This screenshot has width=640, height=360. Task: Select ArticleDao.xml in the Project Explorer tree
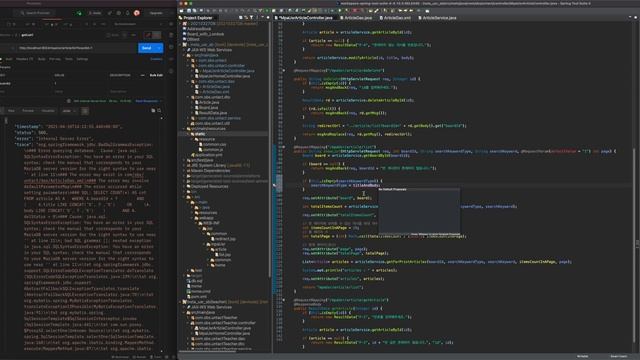216,92
